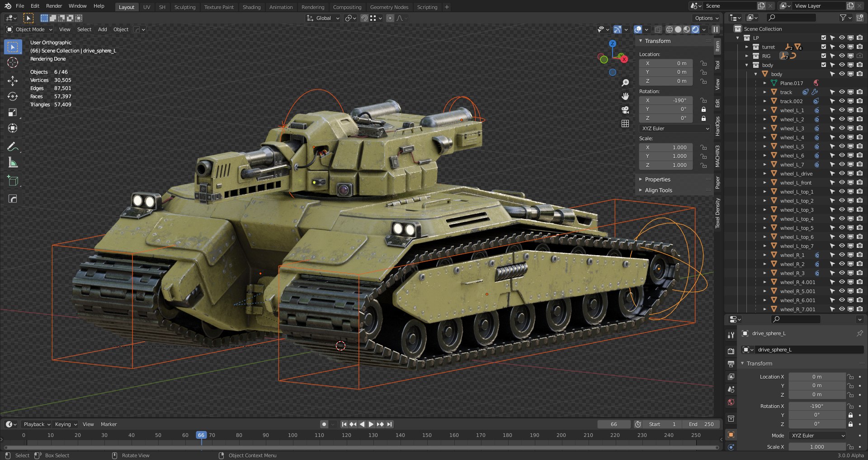Toggle X-ray view icon
The height and width of the screenshot is (460, 868).
[658, 29]
